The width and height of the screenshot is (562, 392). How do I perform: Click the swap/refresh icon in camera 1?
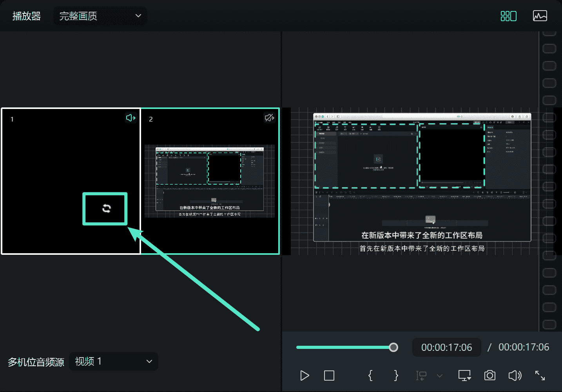pyautogui.click(x=106, y=209)
